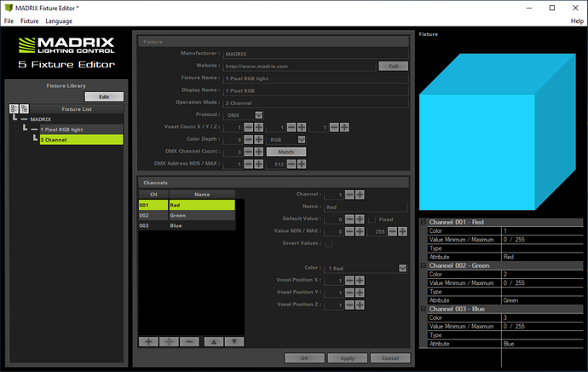Decrease the Channel number
Screen dimensions: 588x372
coord(349,195)
